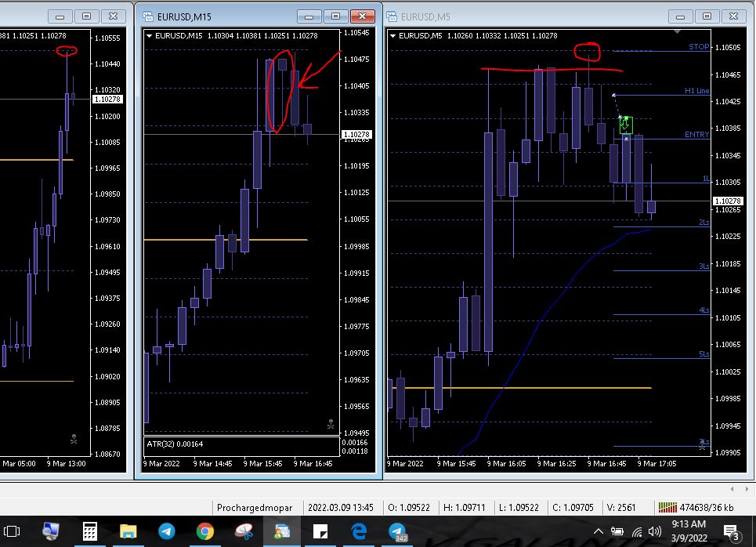
Task: Select the ENTRY line label in M5 chart
Action: [x=696, y=135]
